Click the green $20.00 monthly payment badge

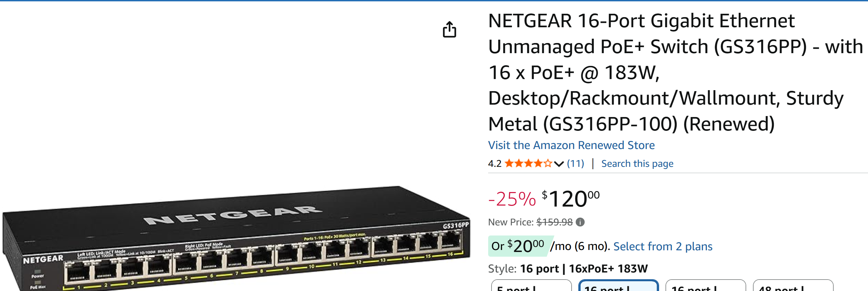point(518,246)
